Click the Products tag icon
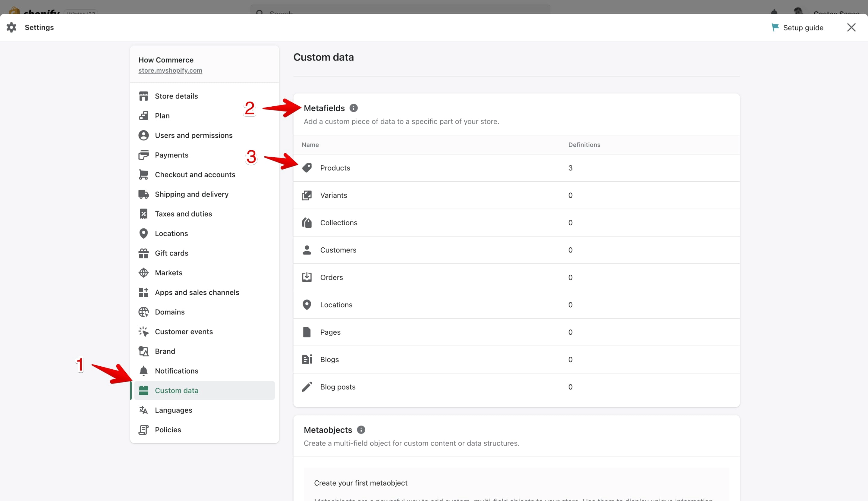Screen dimensions: 868x501 (307, 168)
